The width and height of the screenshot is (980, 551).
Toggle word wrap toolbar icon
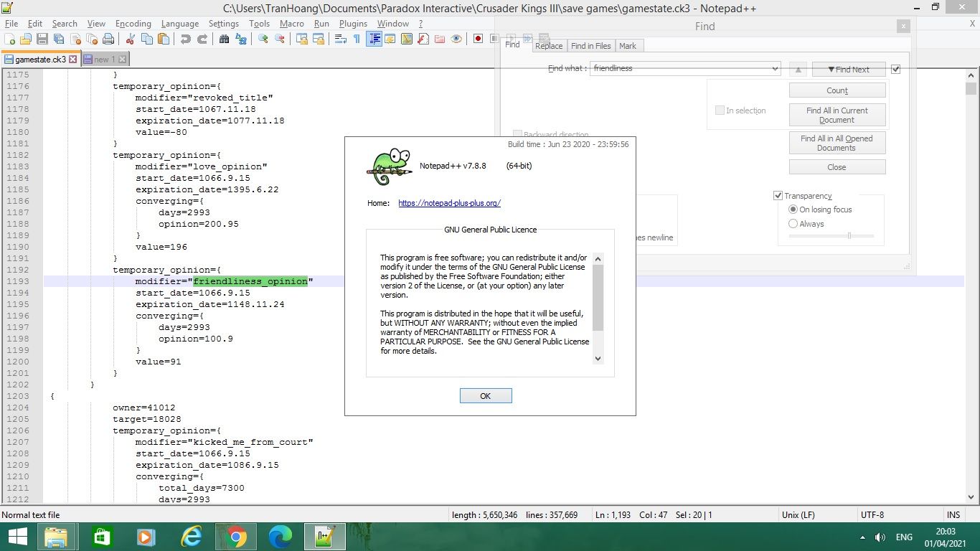point(341,39)
